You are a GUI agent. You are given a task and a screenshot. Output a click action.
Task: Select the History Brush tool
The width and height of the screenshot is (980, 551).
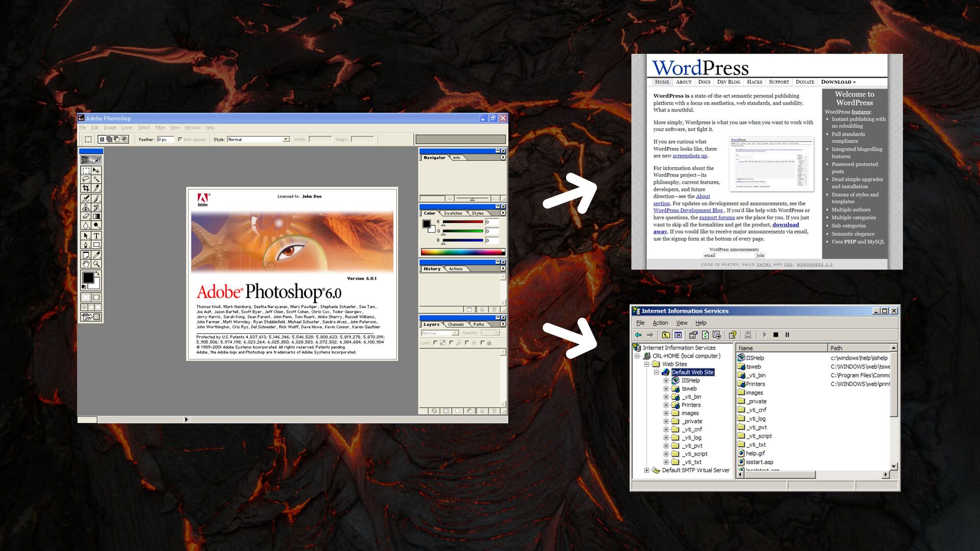96,208
